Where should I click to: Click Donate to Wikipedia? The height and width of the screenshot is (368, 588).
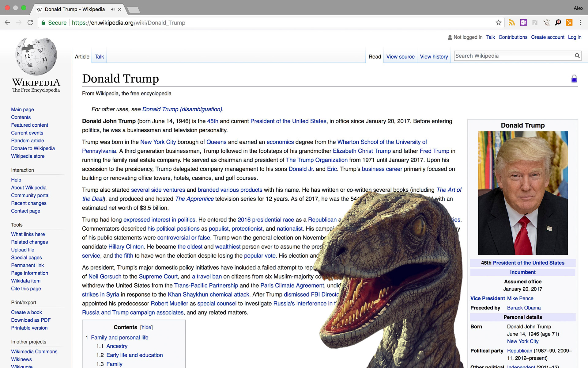(x=33, y=148)
